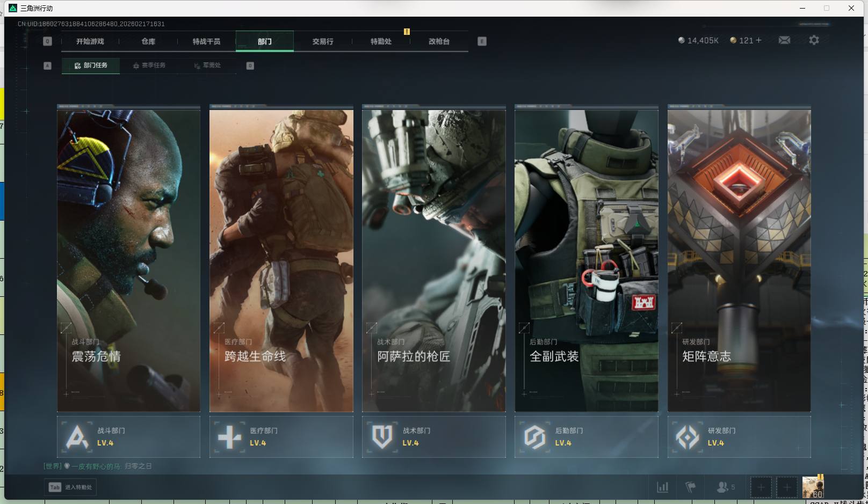Add currency with plus next to 121

(x=758, y=40)
